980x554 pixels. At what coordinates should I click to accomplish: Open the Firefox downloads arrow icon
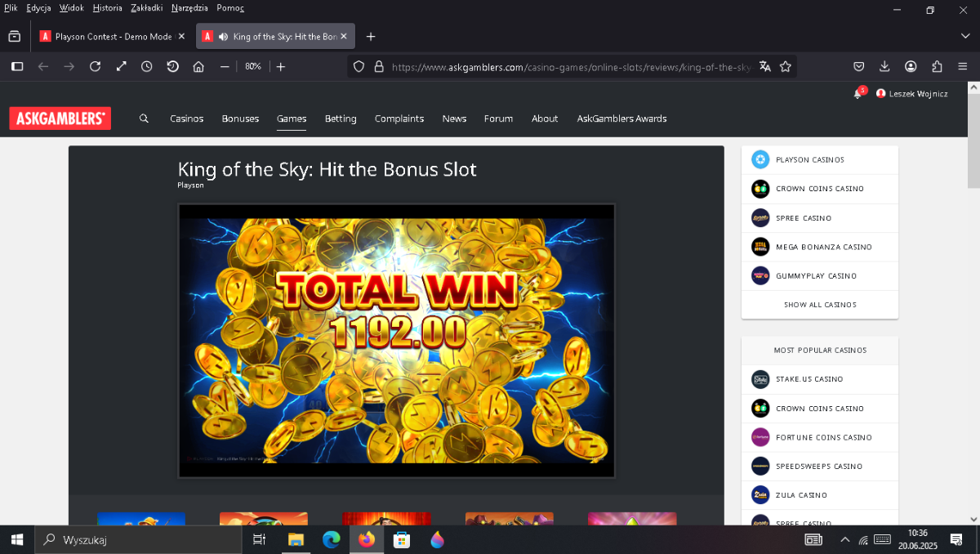click(884, 66)
